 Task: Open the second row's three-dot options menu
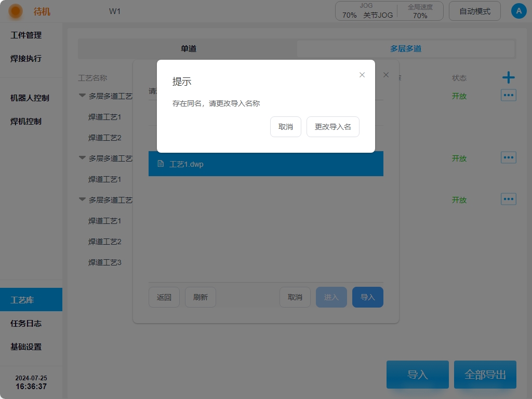(508, 157)
